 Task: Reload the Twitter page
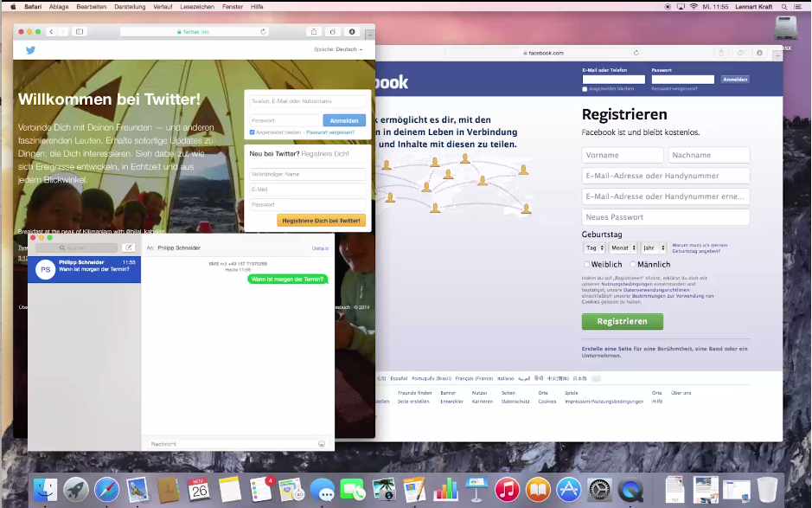pyautogui.click(x=263, y=32)
